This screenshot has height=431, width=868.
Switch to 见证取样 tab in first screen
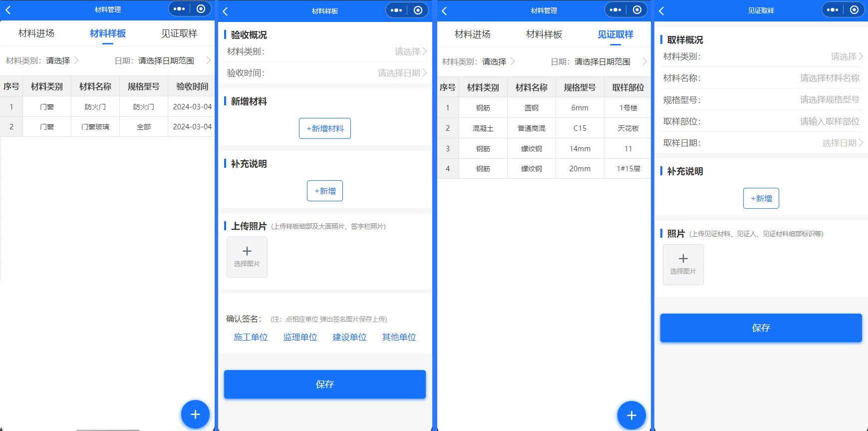(179, 33)
